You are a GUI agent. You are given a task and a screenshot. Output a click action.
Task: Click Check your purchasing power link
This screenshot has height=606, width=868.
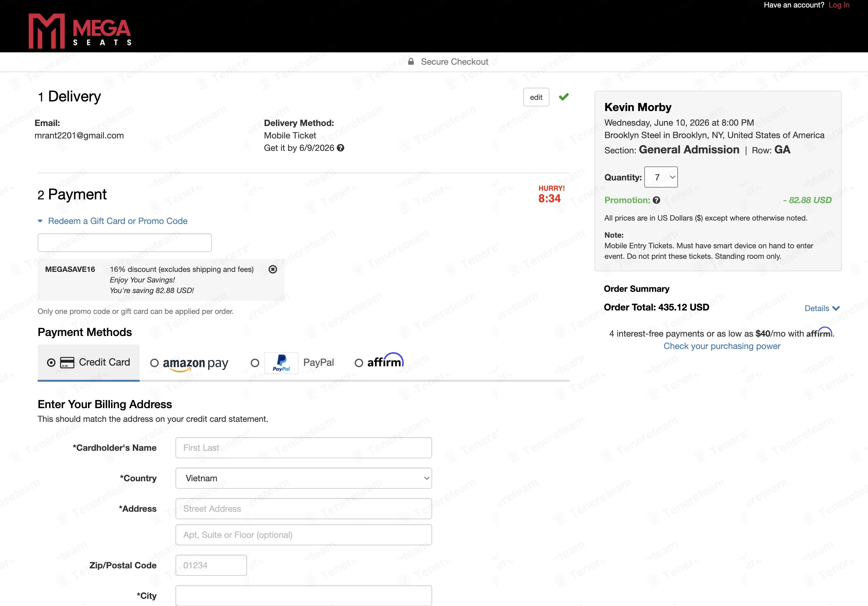pos(722,346)
